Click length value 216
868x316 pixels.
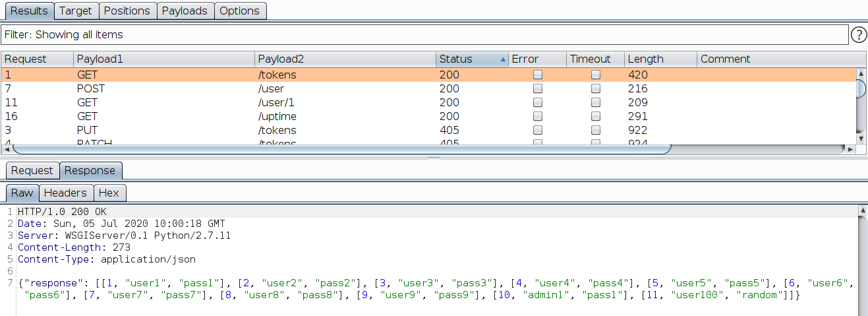(638, 88)
